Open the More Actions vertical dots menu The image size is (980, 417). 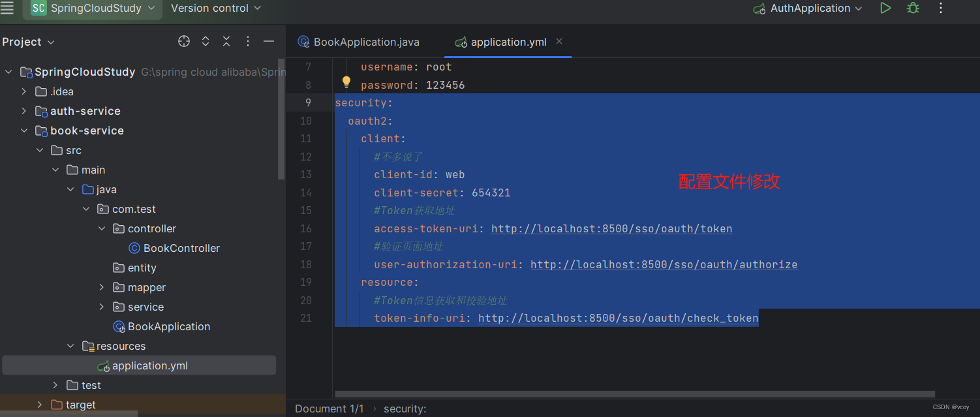[940, 8]
